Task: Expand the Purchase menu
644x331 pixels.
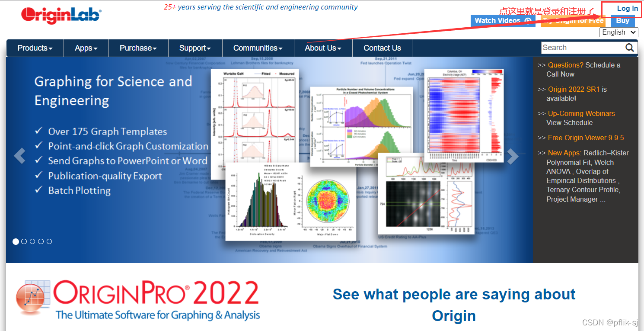Action: click(x=138, y=48)
